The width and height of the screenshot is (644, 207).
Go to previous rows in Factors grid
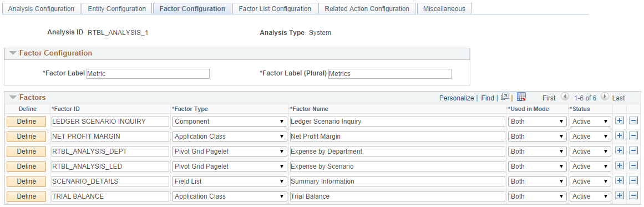[565, 97]
